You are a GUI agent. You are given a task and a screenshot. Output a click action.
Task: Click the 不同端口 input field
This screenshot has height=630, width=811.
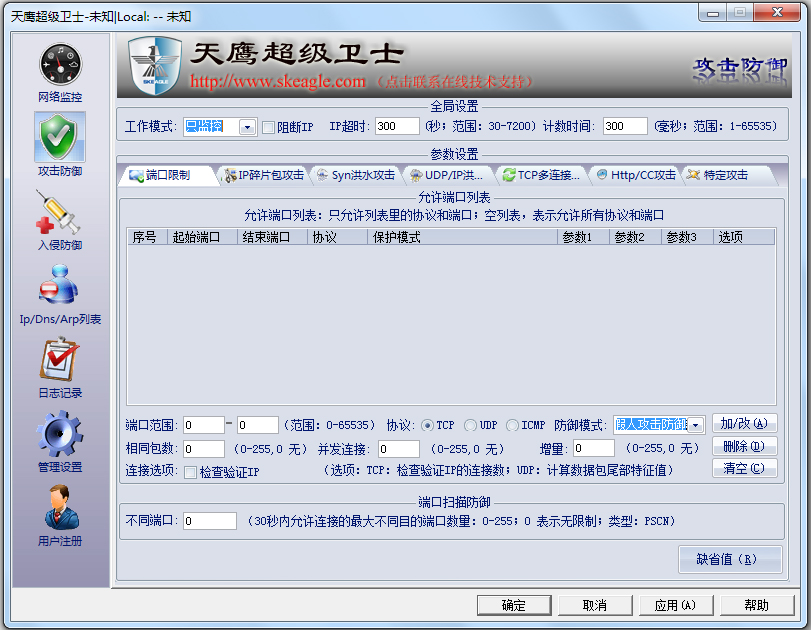click(x=210, y=521)
